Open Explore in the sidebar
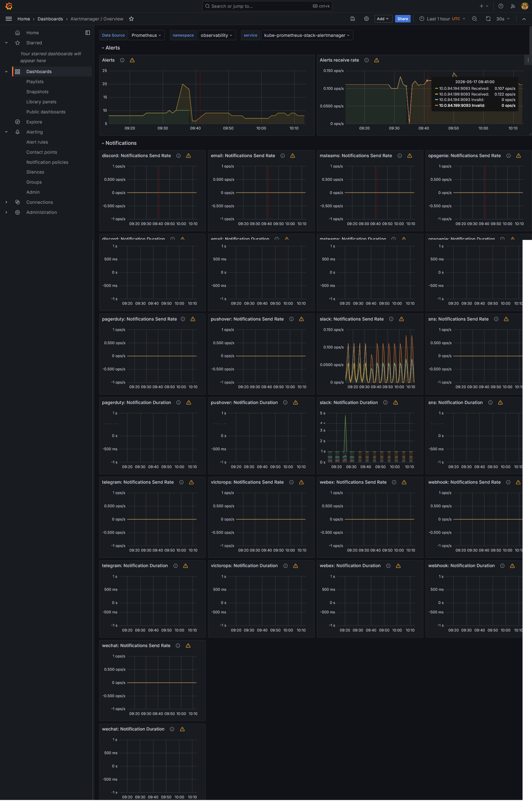The height and width of the screenshot is (801, 532). [34, 122]
